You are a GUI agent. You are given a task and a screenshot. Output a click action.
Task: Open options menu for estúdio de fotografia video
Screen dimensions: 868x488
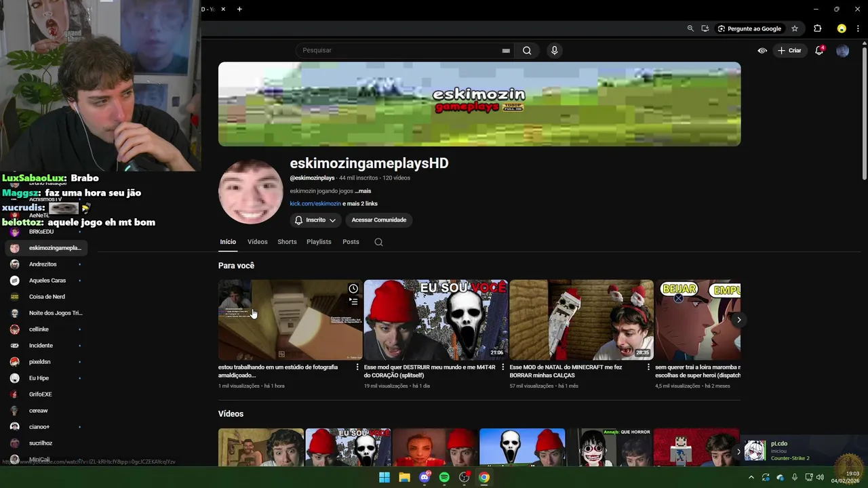point(357,367)
